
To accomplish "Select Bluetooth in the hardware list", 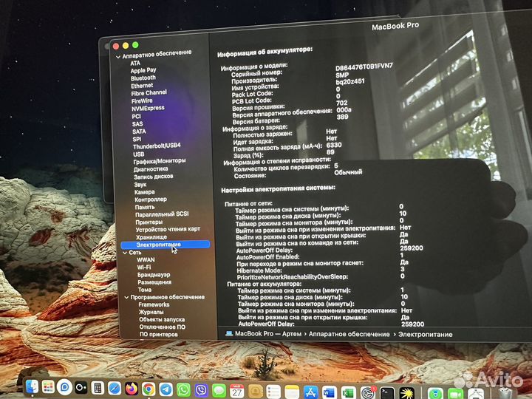I will [x=143, y=78].
